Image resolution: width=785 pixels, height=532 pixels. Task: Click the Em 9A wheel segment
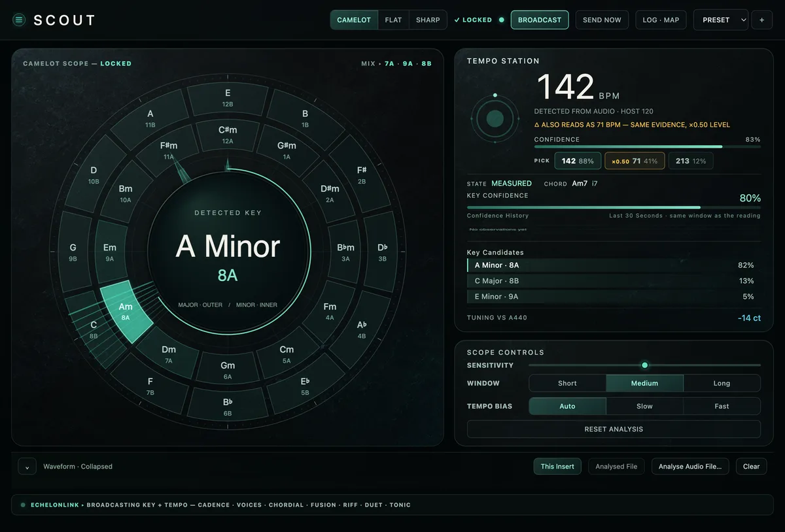click(x=110, y=252)
